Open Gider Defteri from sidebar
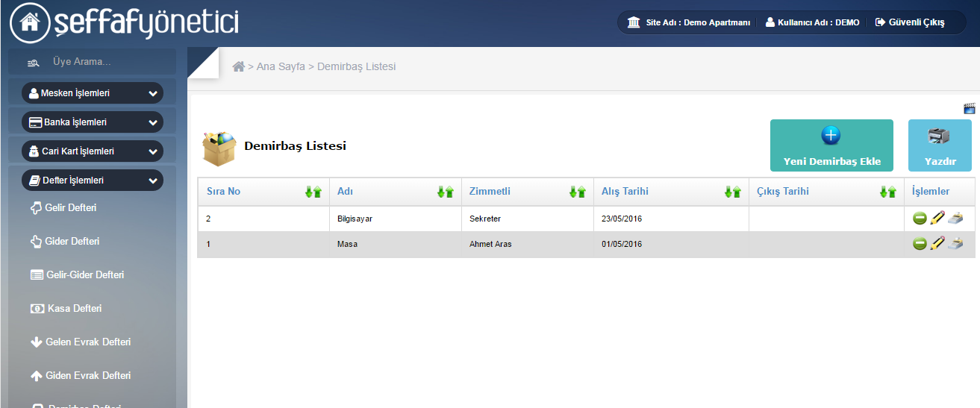Viewport: 980px width, 408px height. click(x=65, y=241)
